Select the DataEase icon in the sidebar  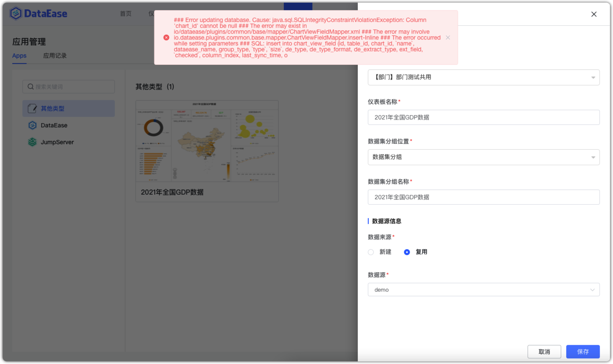pos(32,125)
